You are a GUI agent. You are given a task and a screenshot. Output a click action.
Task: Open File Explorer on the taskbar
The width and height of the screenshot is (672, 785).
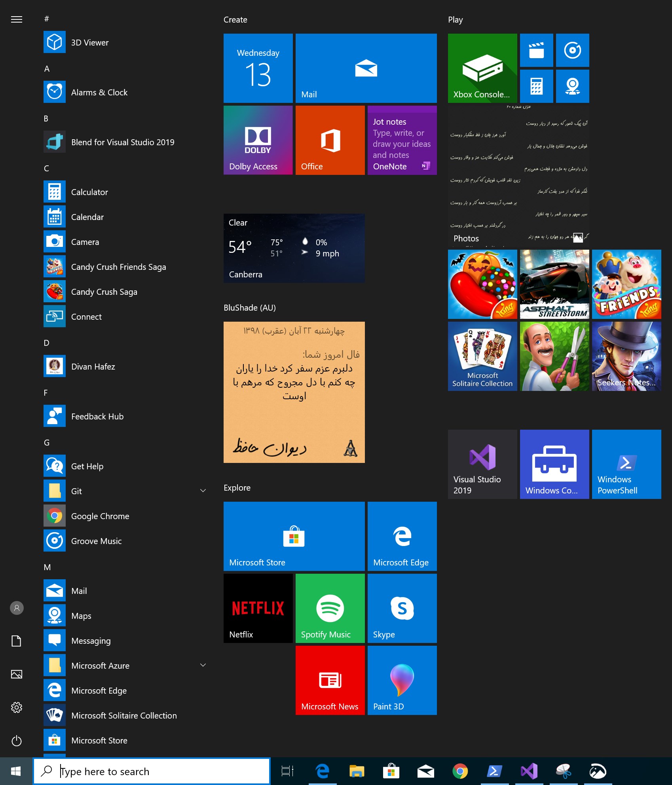[x=357, y=771]
